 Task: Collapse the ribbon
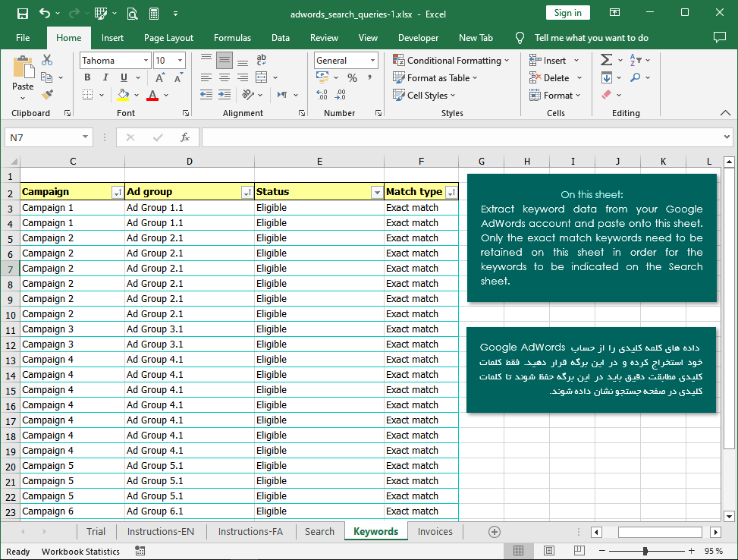725,112
